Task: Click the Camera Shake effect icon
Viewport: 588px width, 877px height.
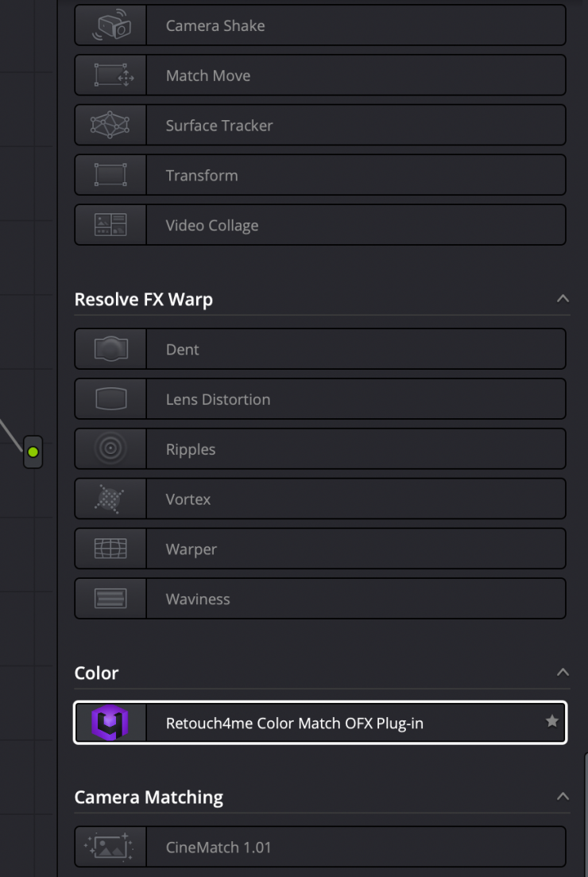Action: tap(110, 25)
